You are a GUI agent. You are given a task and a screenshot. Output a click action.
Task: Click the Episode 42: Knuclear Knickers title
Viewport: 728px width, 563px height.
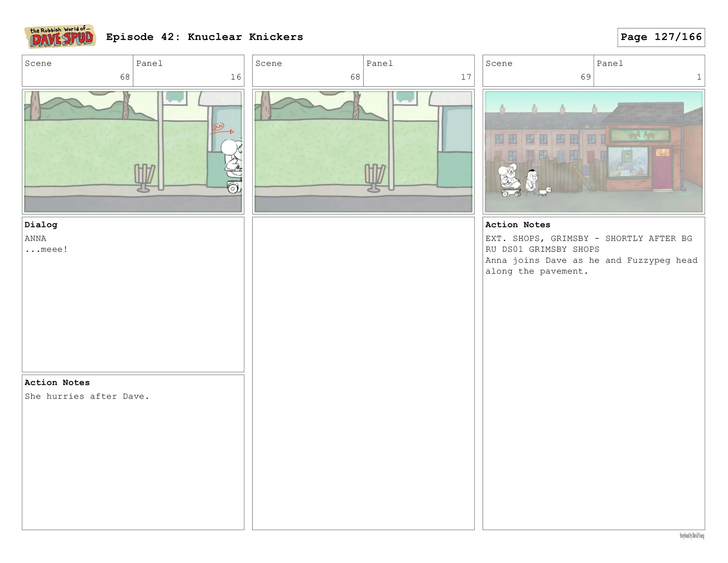pyautogui.click(x=204, y=37)
